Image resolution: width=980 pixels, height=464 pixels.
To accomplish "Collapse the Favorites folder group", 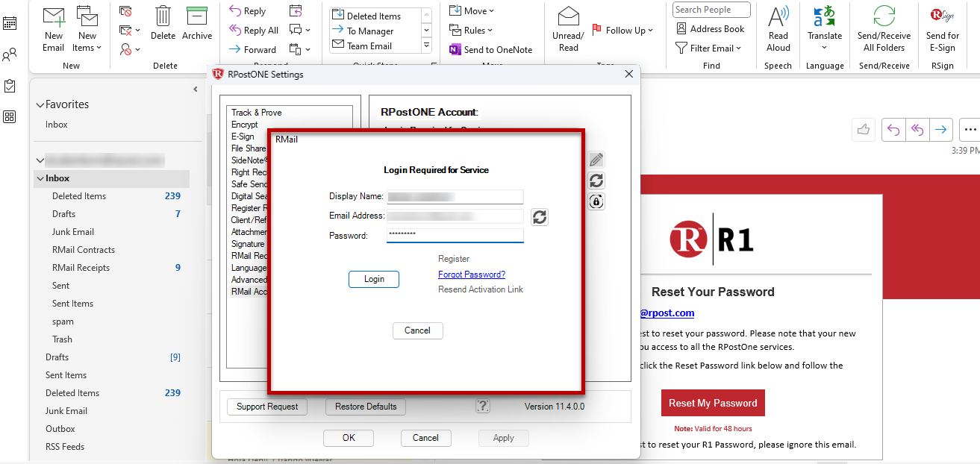I will (x=40, y=105).
